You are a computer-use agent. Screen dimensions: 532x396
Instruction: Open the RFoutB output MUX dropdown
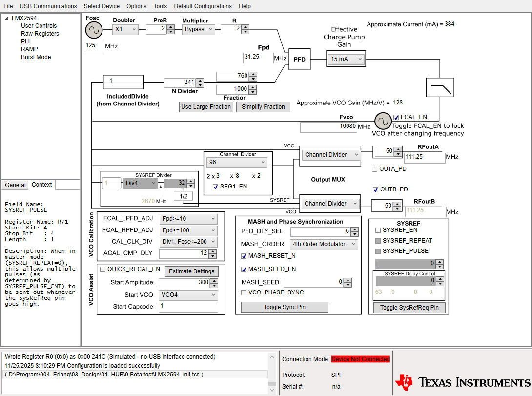click(x=330, y=204)
